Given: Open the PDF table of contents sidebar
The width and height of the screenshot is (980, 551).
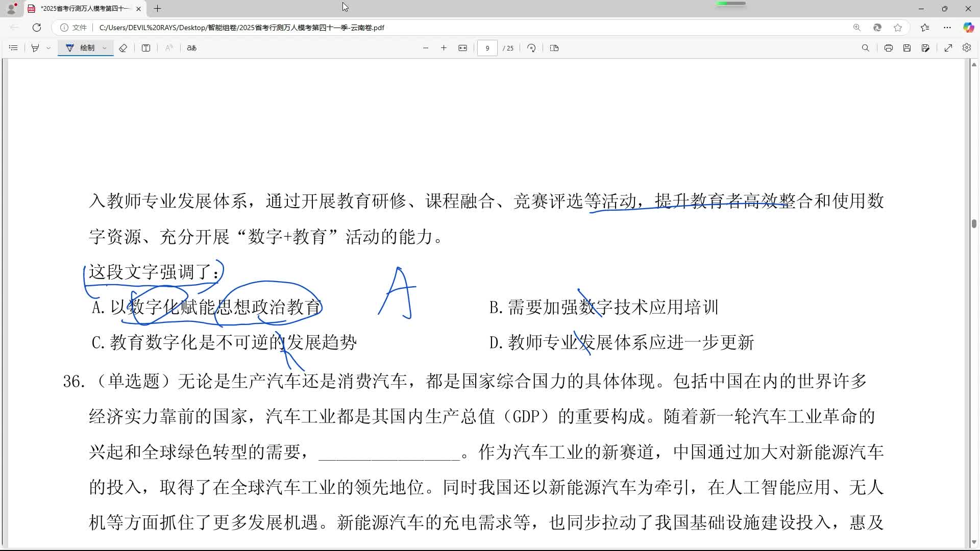Looking at the screenshot, I should point(13,48).
